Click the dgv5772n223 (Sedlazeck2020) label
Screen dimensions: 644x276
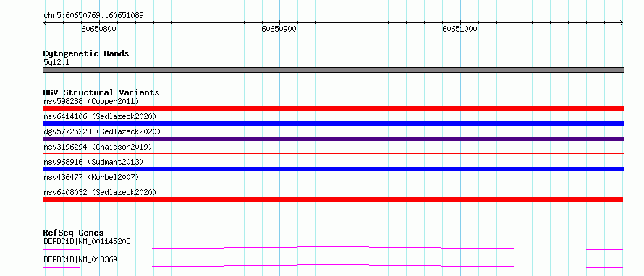coord(102,131)
